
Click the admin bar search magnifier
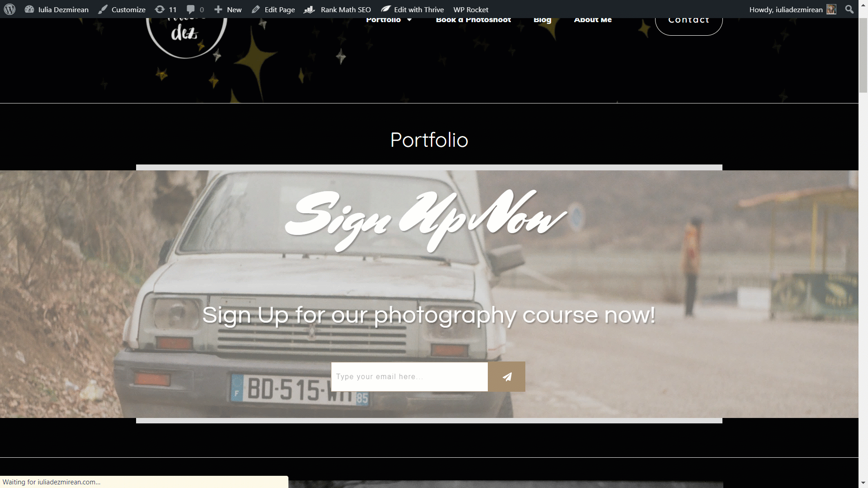[x=849, y=9]
